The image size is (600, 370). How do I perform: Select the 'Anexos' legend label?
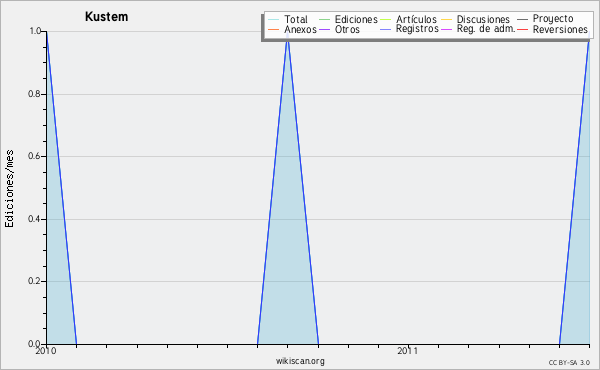300,29
